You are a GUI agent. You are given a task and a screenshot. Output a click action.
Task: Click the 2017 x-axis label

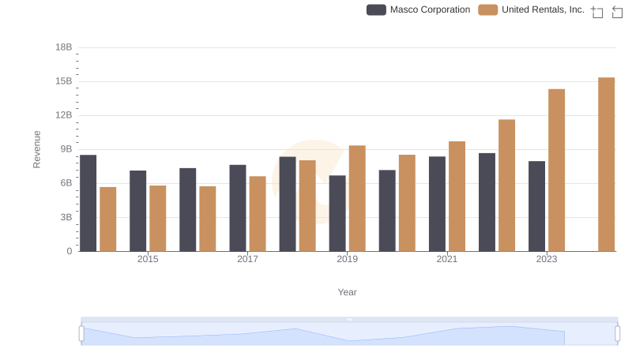pos(247,259)
